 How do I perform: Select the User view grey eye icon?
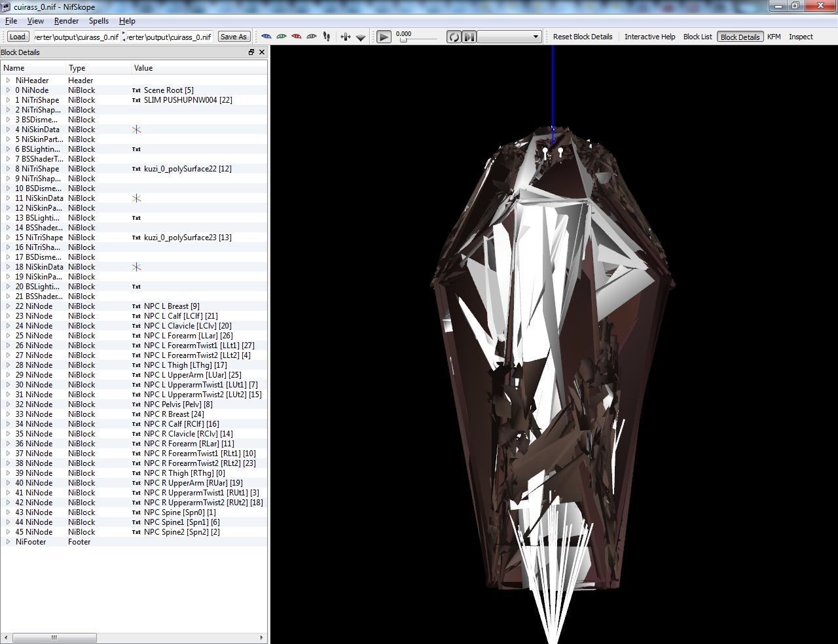(312, 37)
